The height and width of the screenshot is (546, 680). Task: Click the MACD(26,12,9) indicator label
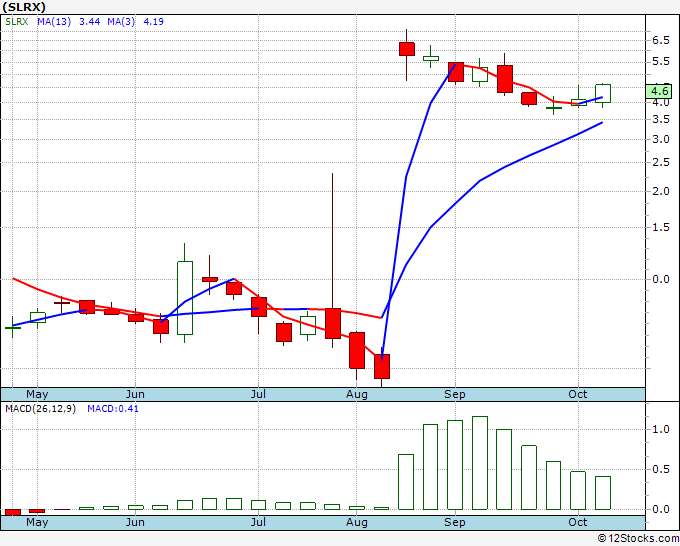[x=40, y=409]
